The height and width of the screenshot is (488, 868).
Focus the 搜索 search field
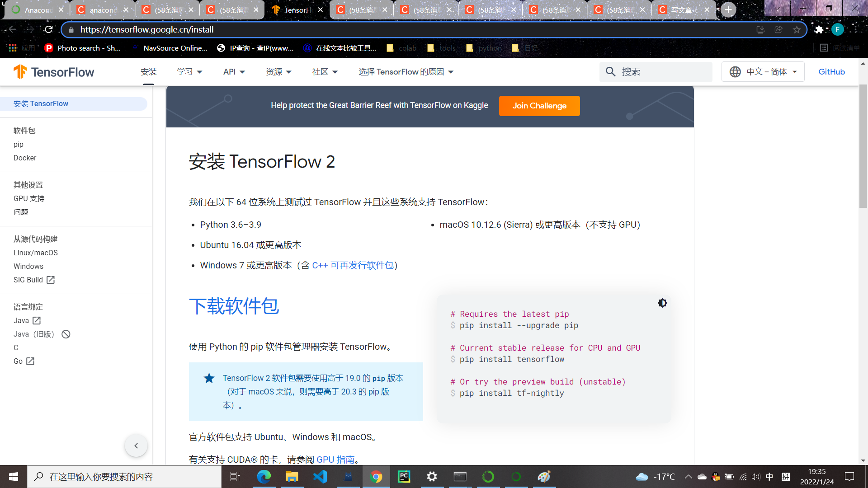click(656, 72)
